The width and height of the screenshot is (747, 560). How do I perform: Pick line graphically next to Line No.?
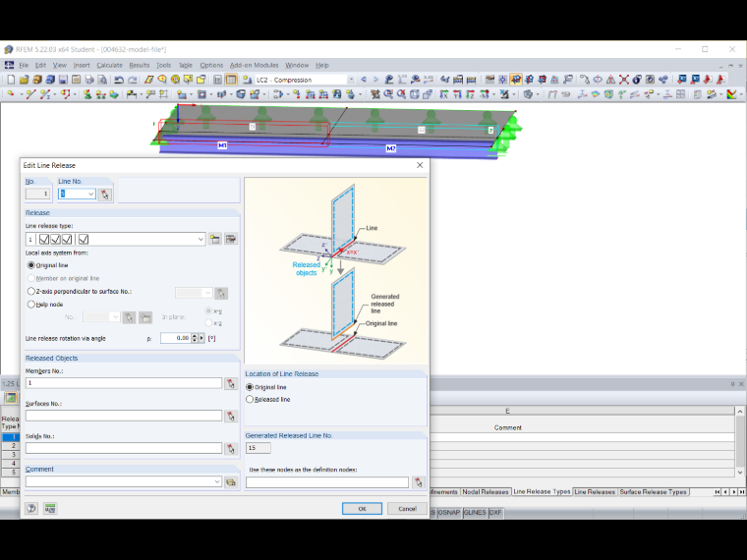click(105, 195)
